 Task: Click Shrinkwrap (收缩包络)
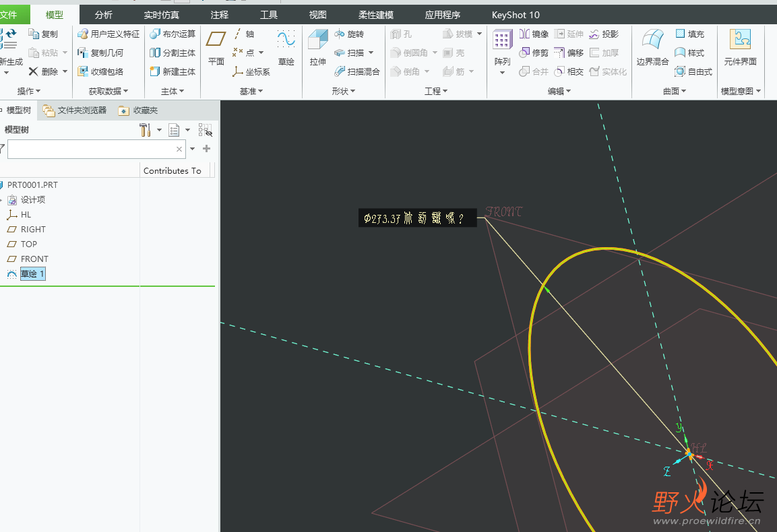click(100, 72)
